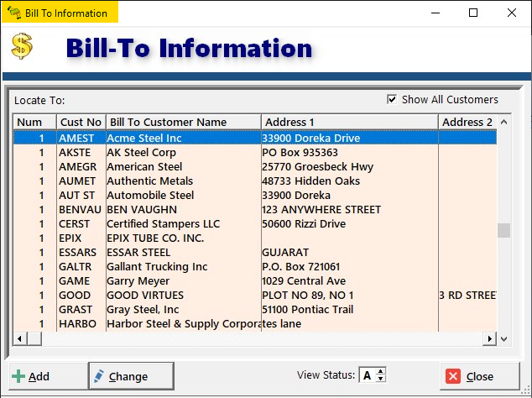The image size is (532, 398).
Task: Click address 1029 Central Ave
Action: [304, 280]
